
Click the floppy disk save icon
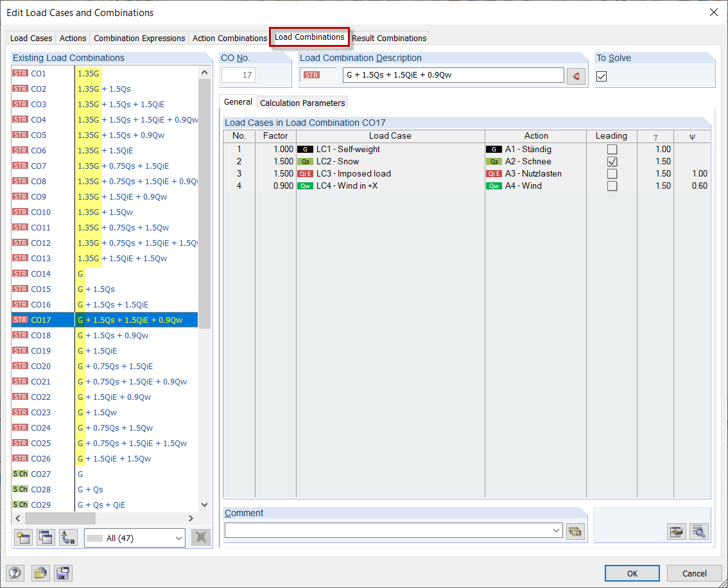63,573
